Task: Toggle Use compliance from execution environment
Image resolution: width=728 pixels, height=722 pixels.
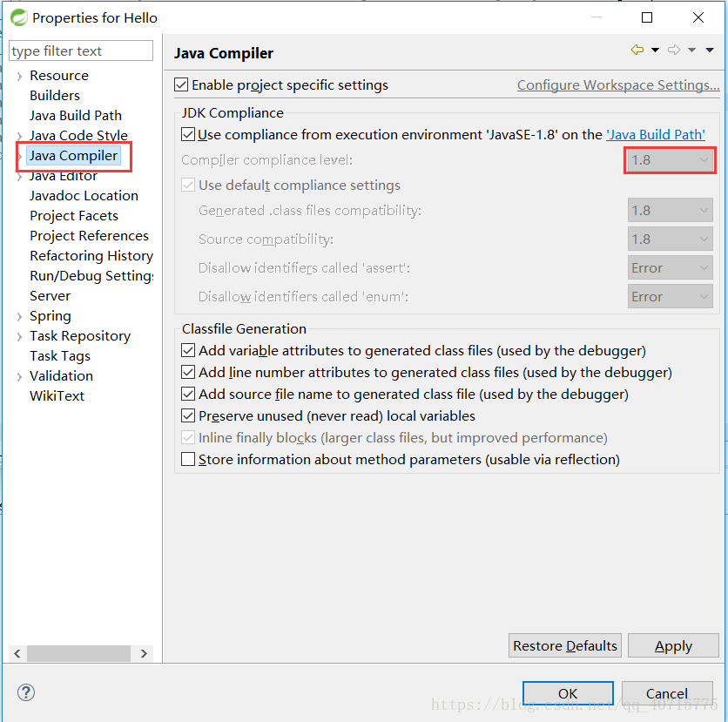Action: click(x=188, y=135)
